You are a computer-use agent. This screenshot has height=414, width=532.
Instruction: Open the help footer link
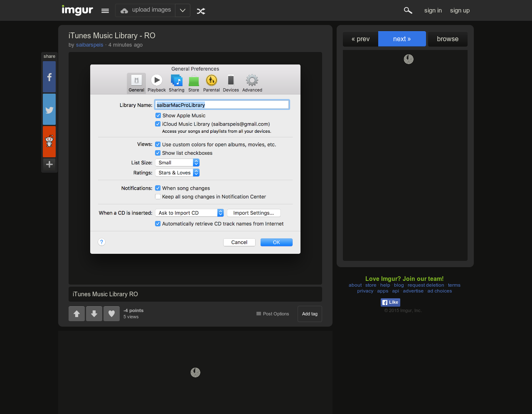(x=385, y=285)
